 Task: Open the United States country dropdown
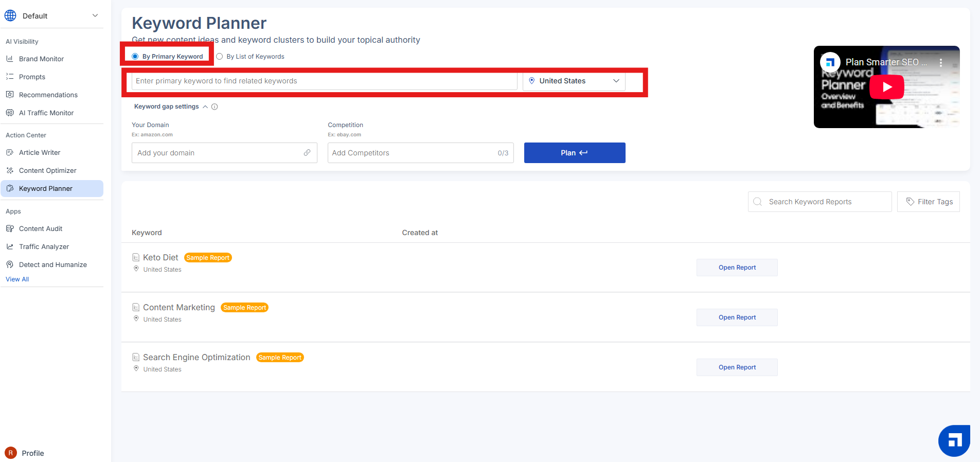(574, 81)
